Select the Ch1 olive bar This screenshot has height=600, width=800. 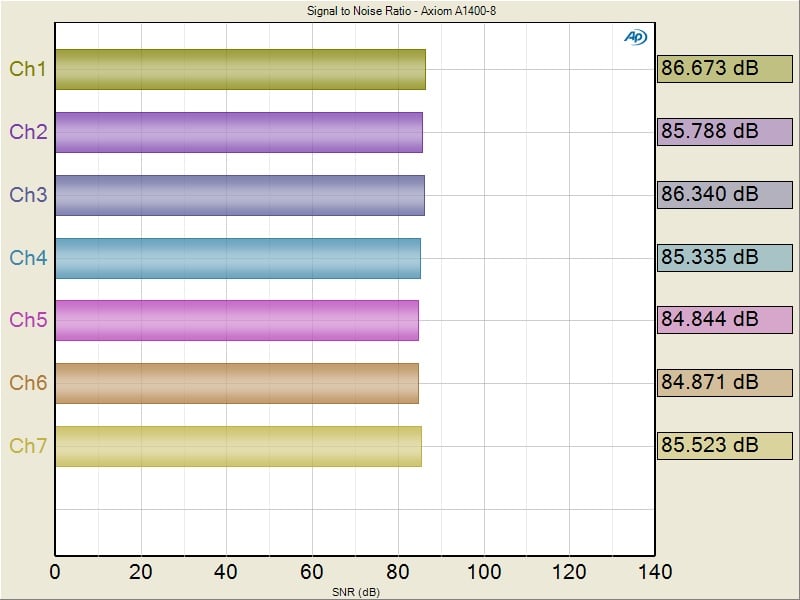(240, 69)
